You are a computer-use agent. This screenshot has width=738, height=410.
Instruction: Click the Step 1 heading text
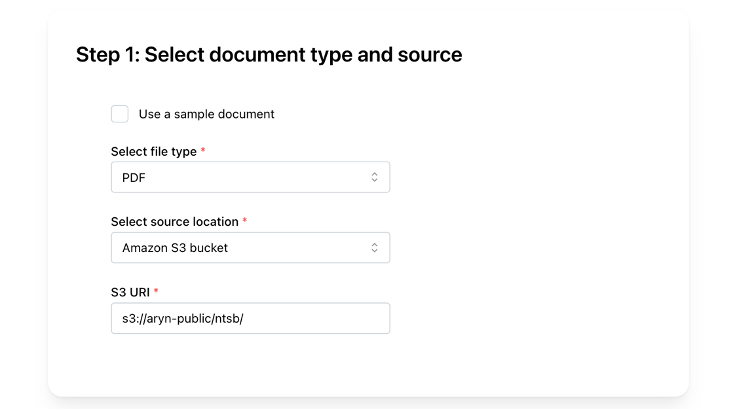268,55
